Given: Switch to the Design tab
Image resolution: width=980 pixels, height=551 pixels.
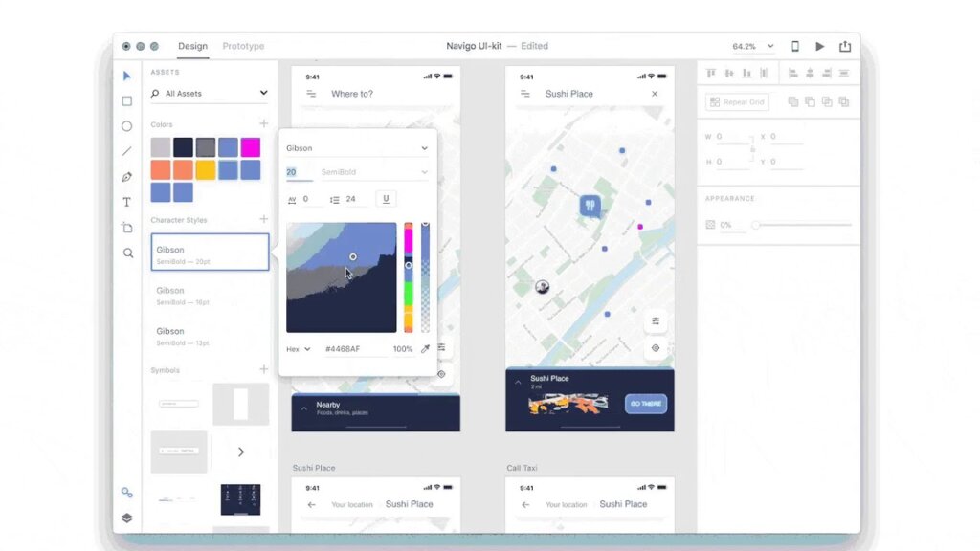Looking at the screenshot, I should 192,46.
